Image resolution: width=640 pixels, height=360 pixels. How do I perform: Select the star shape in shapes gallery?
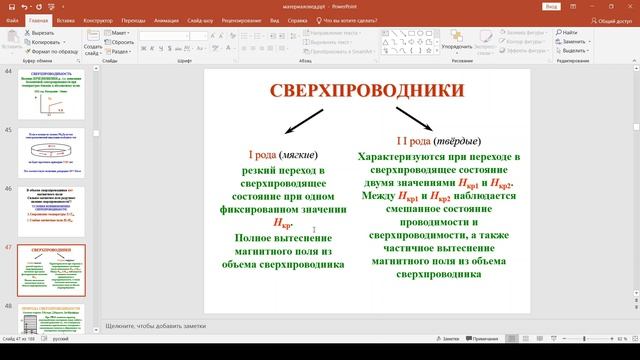click(428, 51)
